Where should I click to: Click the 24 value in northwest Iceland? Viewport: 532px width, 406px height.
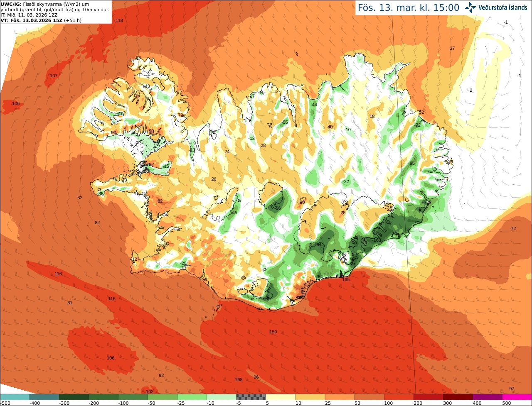tap(227, 152)
